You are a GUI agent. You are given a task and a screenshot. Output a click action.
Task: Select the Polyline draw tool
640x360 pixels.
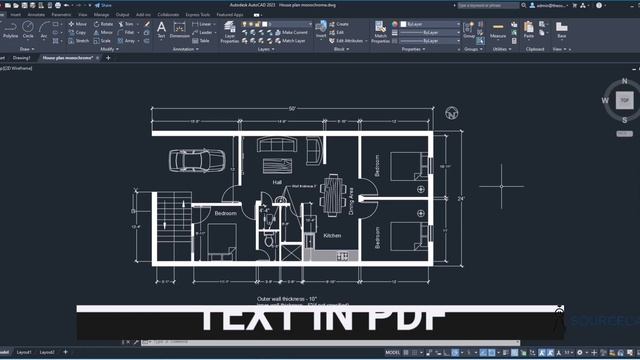pos(10,30)
